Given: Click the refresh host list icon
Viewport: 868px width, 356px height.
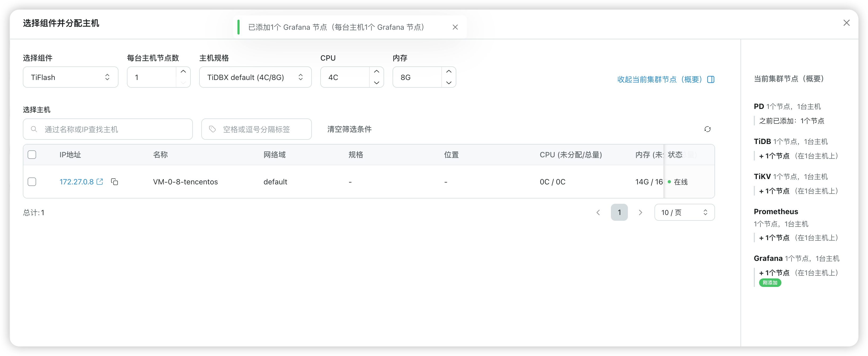Looking at the screenshot, I should click(x=707, y=129).
